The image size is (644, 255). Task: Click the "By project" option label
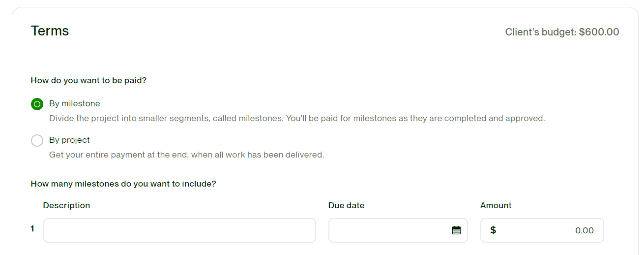pos(69,140)
